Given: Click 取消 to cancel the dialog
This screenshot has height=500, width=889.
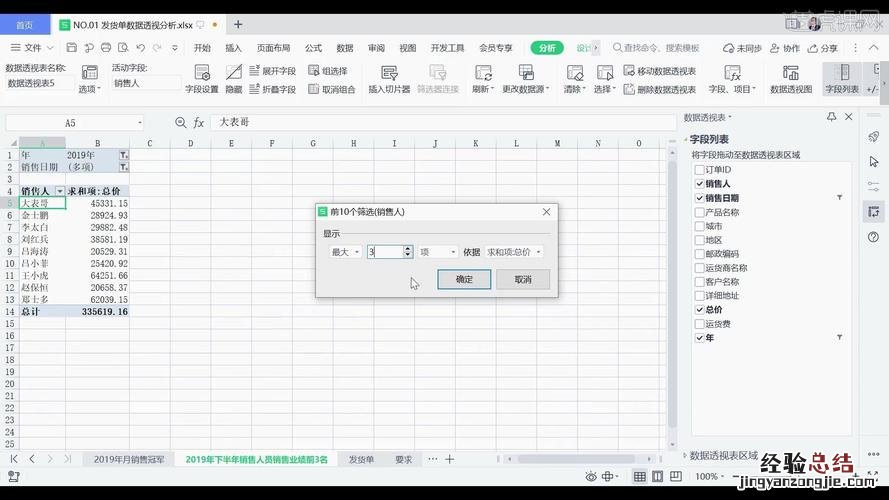Looking at the screenshot, I should pos(522,279).
